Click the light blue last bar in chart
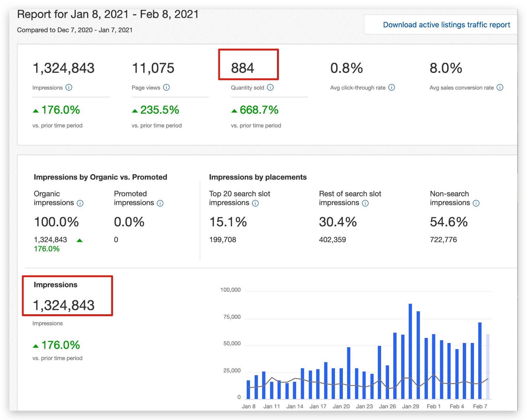 tap(488, 366)
